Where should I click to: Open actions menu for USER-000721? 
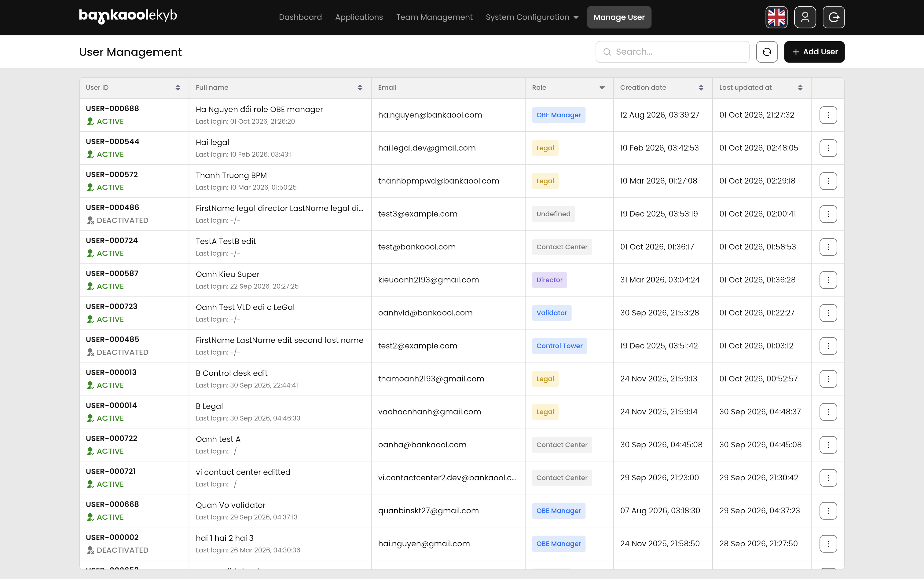828,478
